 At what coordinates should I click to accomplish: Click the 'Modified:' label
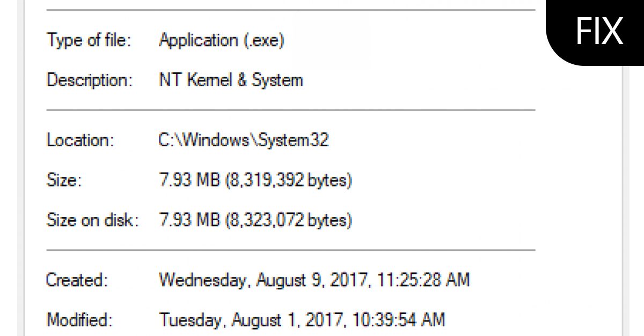click(80, 320)
